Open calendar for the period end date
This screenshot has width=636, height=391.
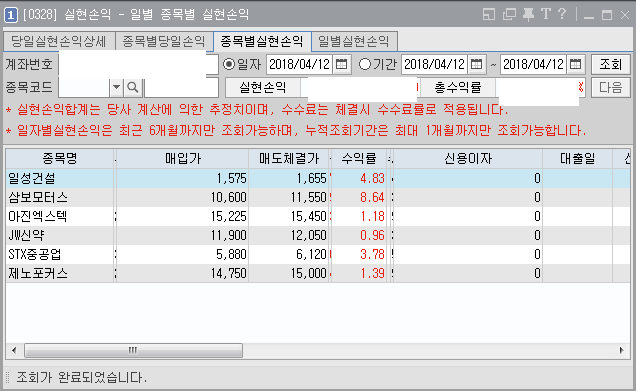click(x=575, y=64)
